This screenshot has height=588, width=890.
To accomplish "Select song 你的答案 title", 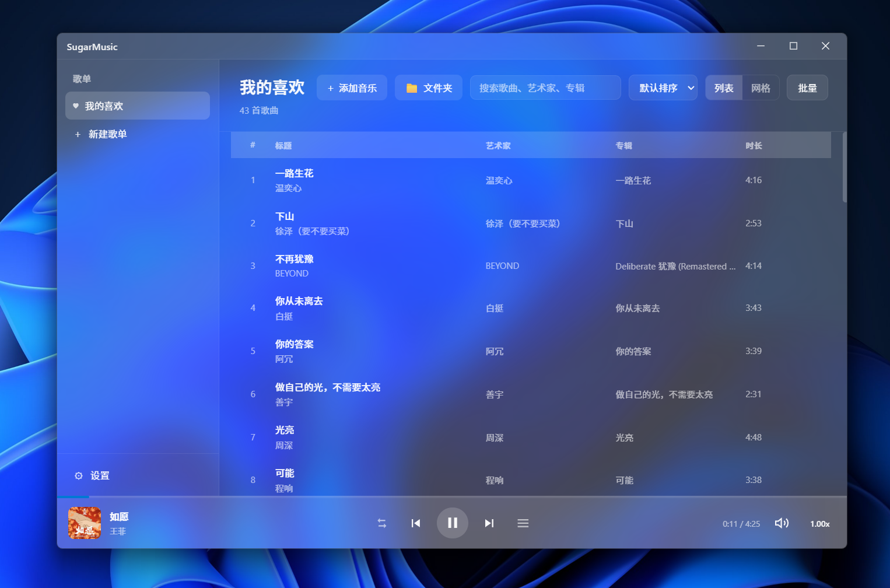I will (x=295, y=344).
